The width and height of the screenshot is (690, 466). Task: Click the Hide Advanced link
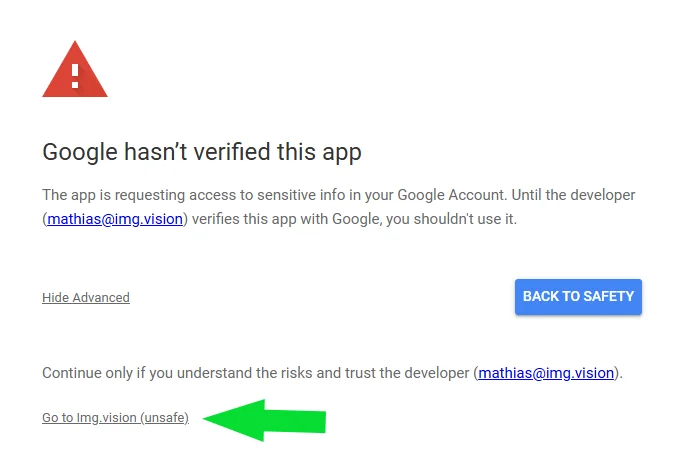[86, 297]
